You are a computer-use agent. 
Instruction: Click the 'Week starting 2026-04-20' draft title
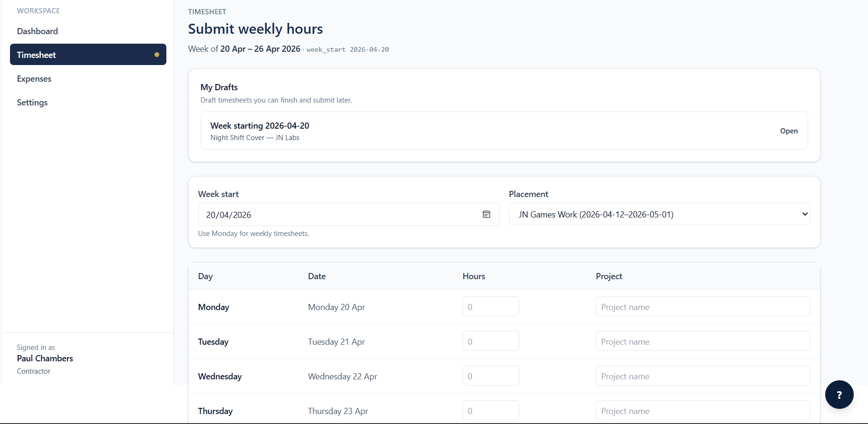coord(260,126)
